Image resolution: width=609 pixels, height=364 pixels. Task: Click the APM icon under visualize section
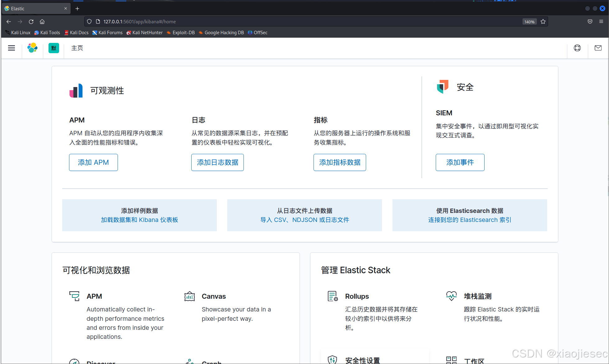[x=74, y=296]
